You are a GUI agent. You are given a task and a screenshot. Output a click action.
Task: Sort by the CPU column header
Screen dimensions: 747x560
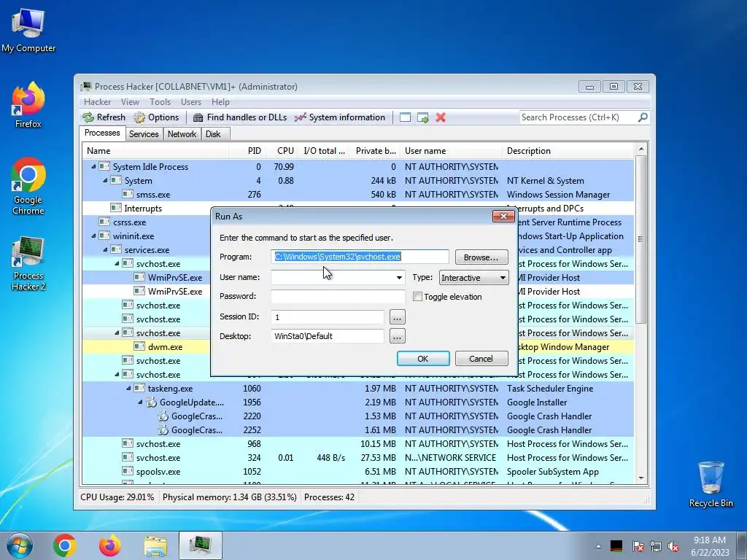pyautogui.click(x=282, y=150)
